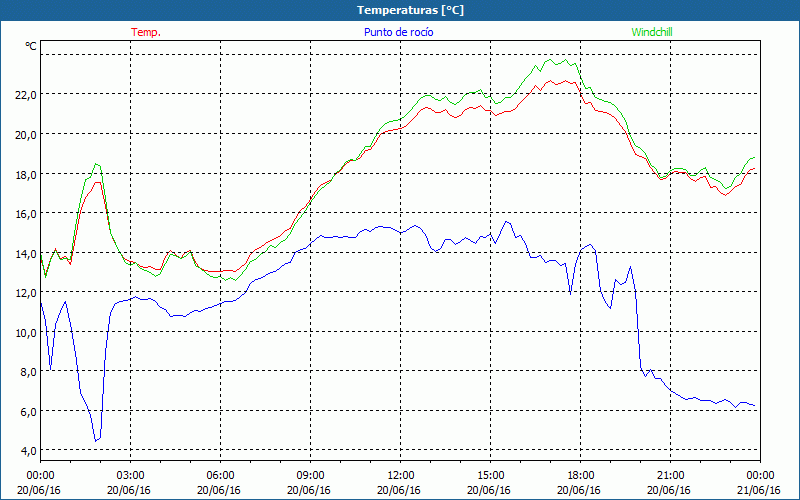Click the 20,0 y-axis value
This screenshot has width=800, height=500.
pyautogui.click(x=26, y=135)
